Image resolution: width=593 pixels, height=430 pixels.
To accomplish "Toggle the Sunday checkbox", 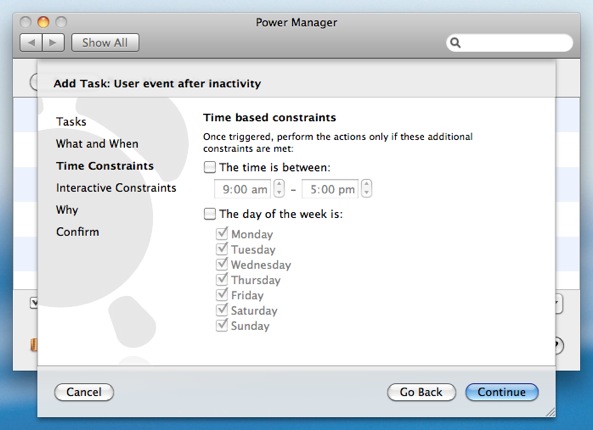I will 222,325.
